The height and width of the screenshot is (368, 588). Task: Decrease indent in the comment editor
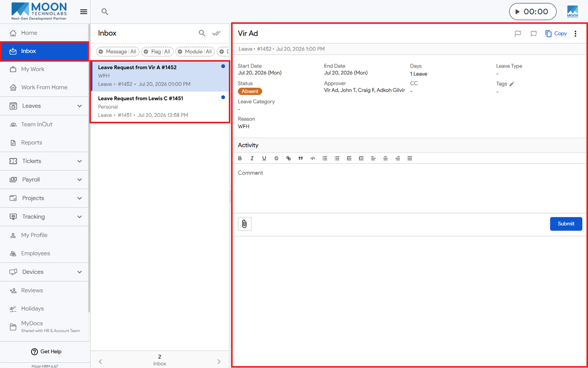coord(349,158)
